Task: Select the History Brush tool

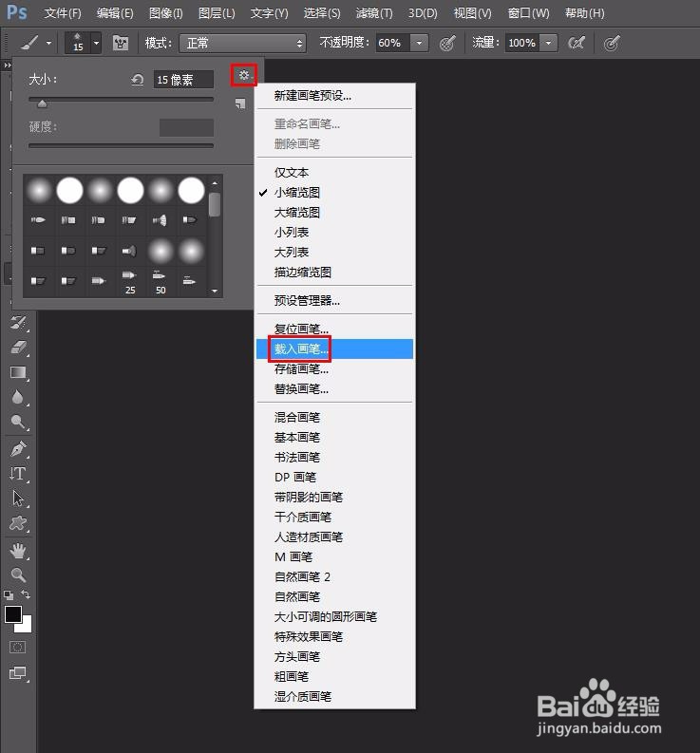Action: (18, 322)
